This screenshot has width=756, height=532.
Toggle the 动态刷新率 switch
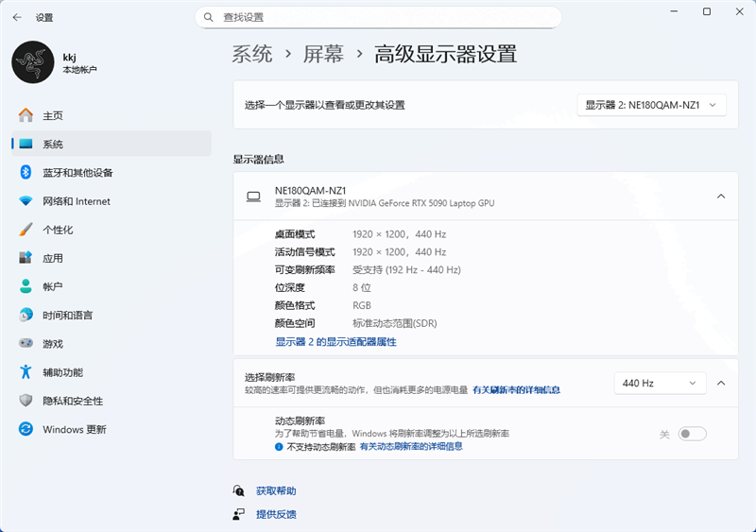(692, 434)
